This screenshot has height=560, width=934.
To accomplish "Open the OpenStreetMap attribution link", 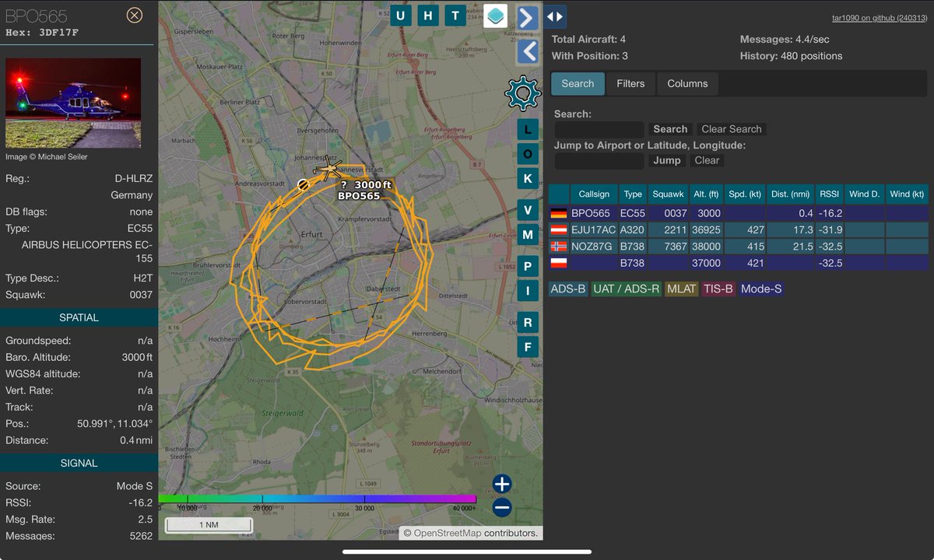I will click(x=448, y=534).
